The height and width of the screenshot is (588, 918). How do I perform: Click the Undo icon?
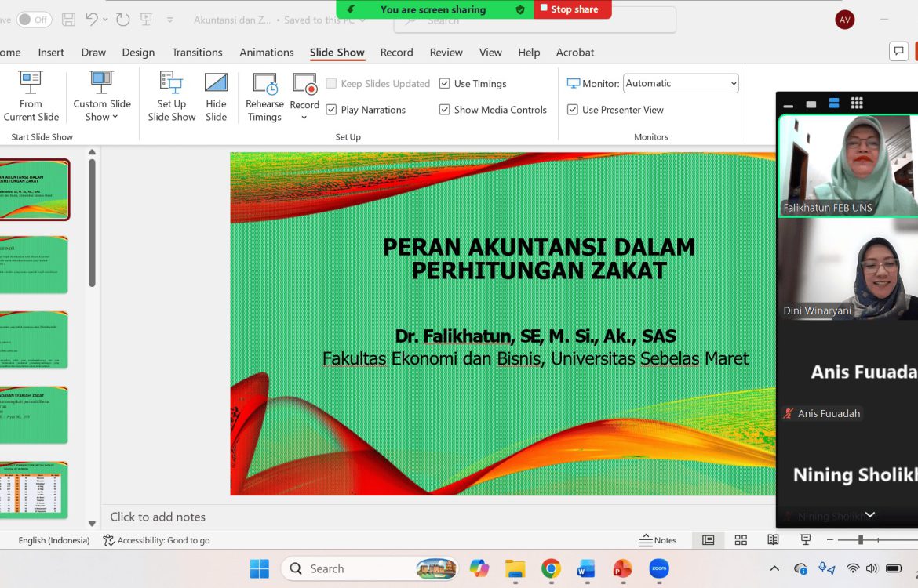[x=91, y=20]
